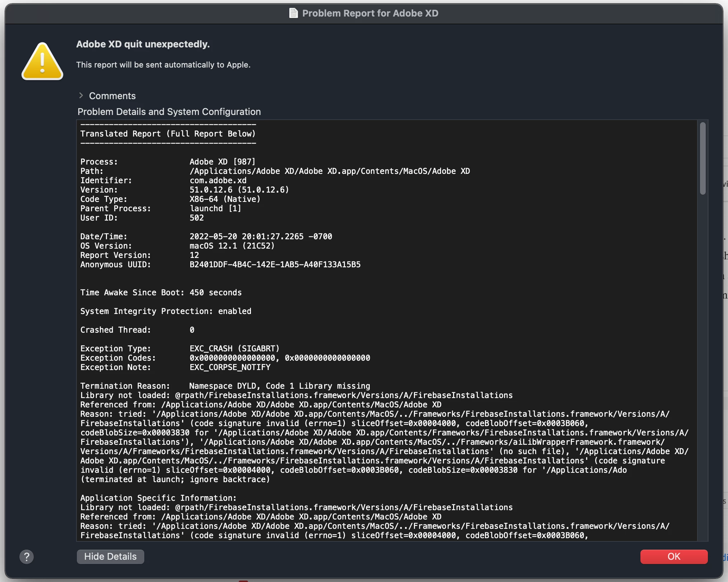The width and height of the screenshot is (728, 582).
Task: Click the 'Translated Report (Full Report Below)' header
Action: pos(168,134)
